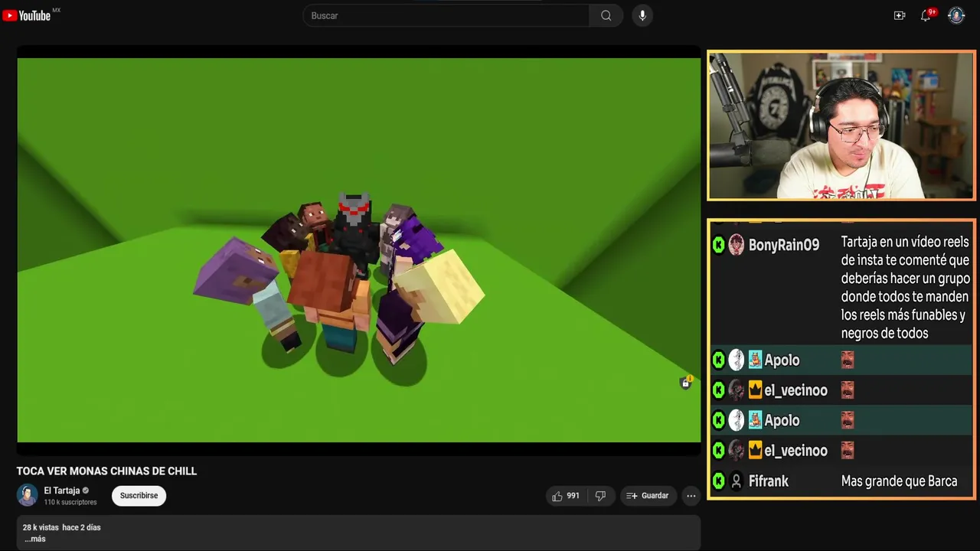The image size is (980, 551).
Task: Click the BonyRain09 username in chat
Action: point(784,245)
